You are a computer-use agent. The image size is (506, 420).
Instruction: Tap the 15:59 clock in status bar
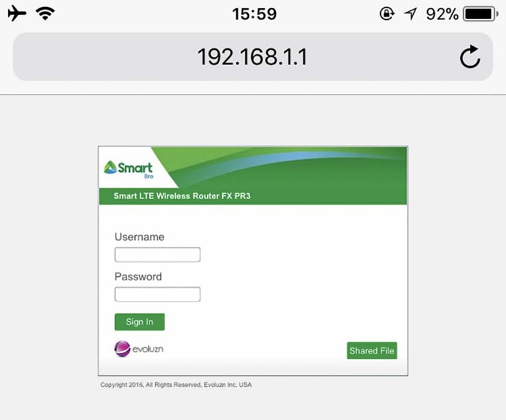254,14
